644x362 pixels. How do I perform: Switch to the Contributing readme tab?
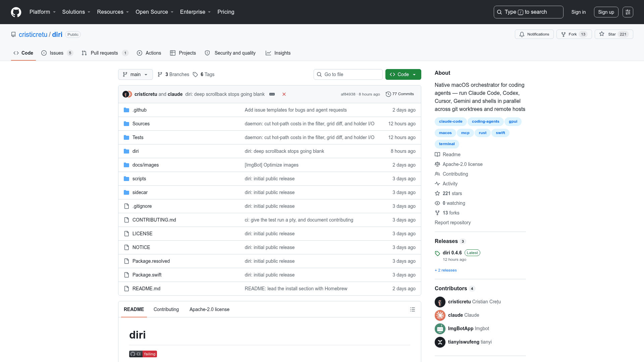pos(166,309)
